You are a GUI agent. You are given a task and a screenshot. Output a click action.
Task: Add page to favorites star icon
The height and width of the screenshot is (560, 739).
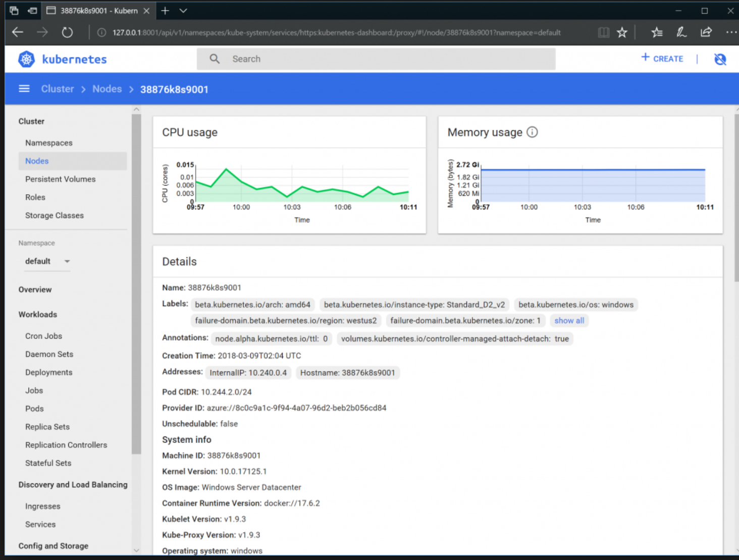[x=622, y=33]
